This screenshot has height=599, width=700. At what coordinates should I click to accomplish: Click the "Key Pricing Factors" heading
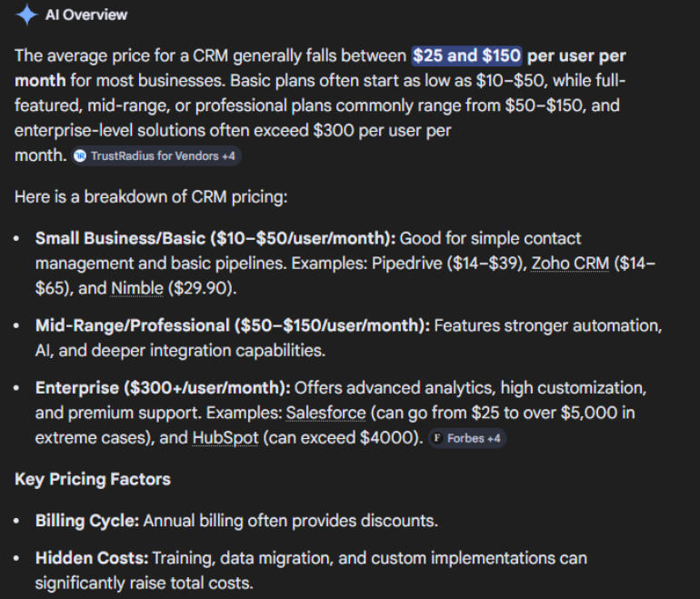(x=93, y=479)
